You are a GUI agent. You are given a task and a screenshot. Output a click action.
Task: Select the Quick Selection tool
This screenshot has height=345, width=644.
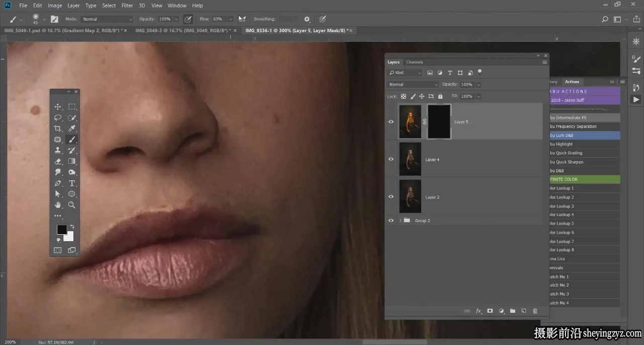pos(72,118)
